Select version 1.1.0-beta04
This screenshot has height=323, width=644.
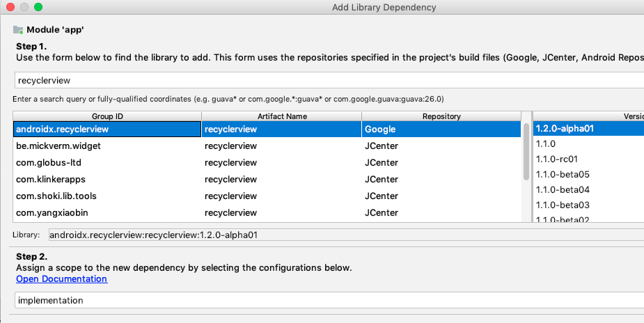tap(588, 189)
